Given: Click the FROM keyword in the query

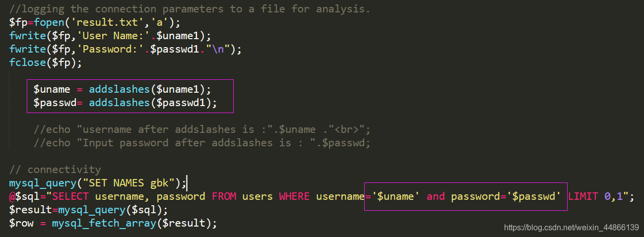Looking at the screenshot, I should 223,197.
